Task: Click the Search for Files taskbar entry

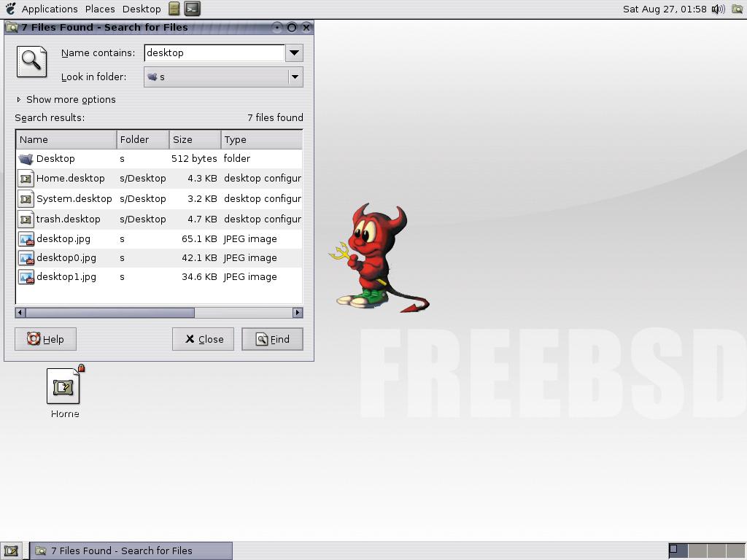Action: pos(131,551)
